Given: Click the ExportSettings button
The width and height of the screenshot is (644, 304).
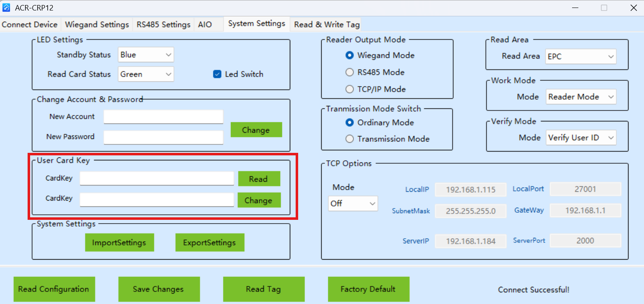Looking at the screenshot, I should click(x=210, y=242).
